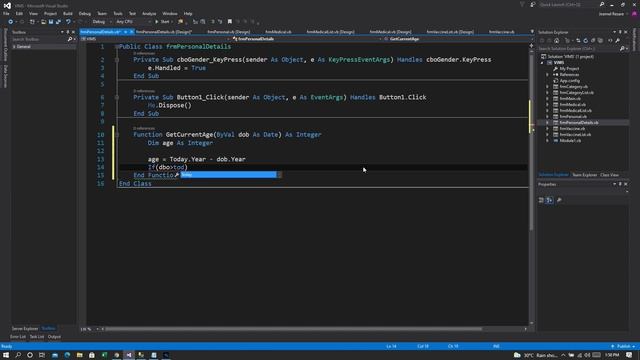Click the Property Pages wrench in Properties panel

(559, 200)
